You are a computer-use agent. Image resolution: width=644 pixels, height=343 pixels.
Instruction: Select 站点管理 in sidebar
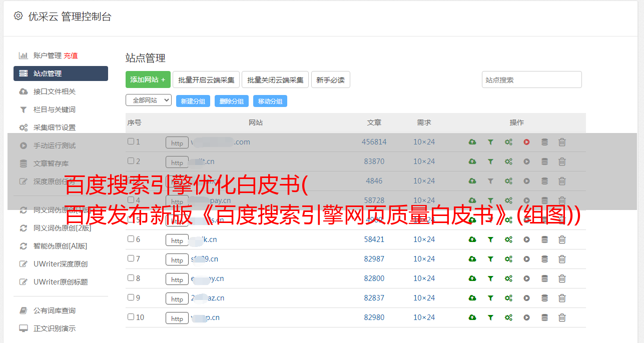point(61,73)
